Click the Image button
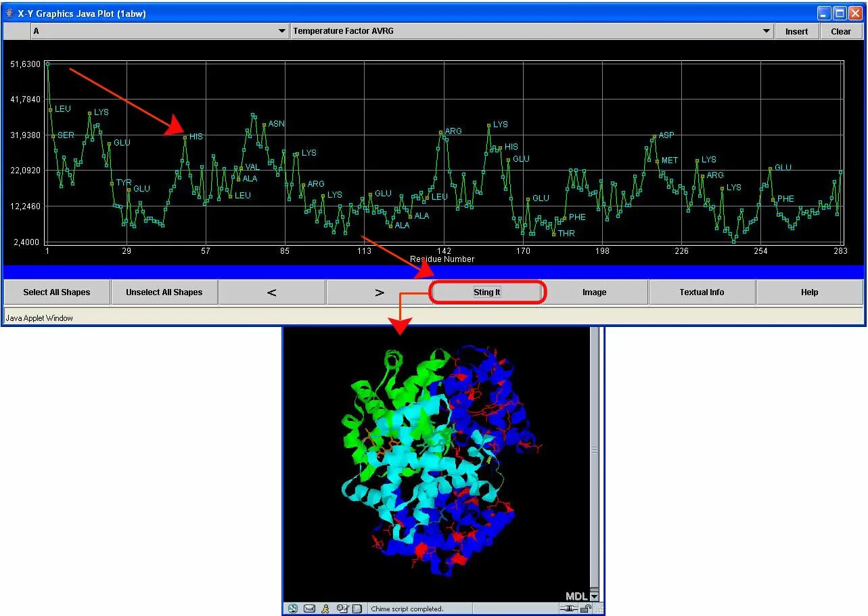Image resolution: width=868 pixels, height=616 pixels. pyautogui.click(x=595, y=292)
